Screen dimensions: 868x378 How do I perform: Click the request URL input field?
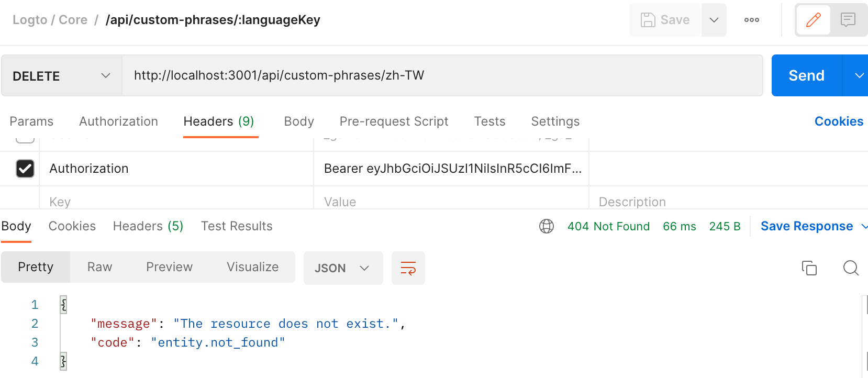(x=442, y=75)
